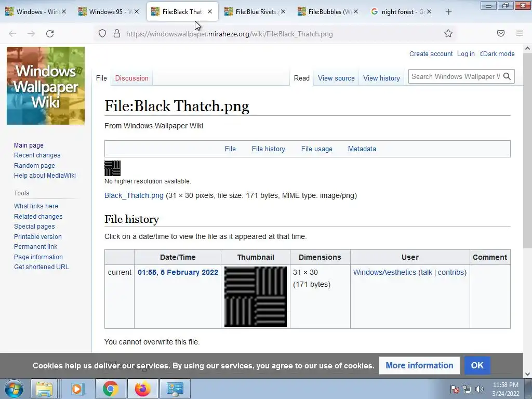Open the Discussion page tab

point(131,78)
